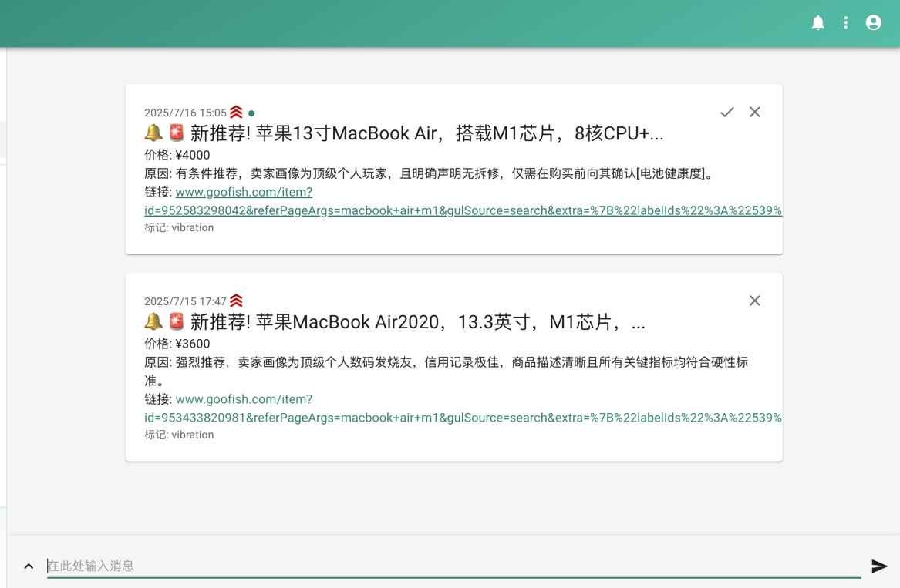Open the overflow menu in the top bar
The height and width of the screenshot is (588, 900).
[845, 22]
